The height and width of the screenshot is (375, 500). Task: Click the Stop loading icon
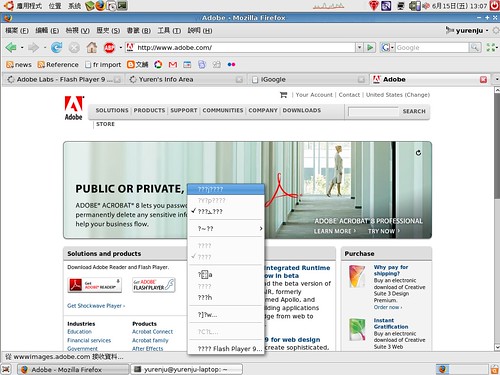tap(74, 48)
